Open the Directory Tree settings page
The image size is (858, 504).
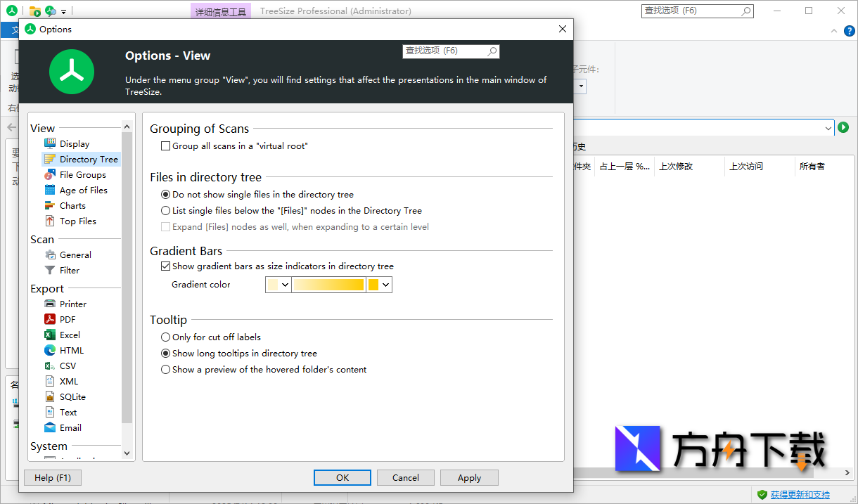click(89, 159)
